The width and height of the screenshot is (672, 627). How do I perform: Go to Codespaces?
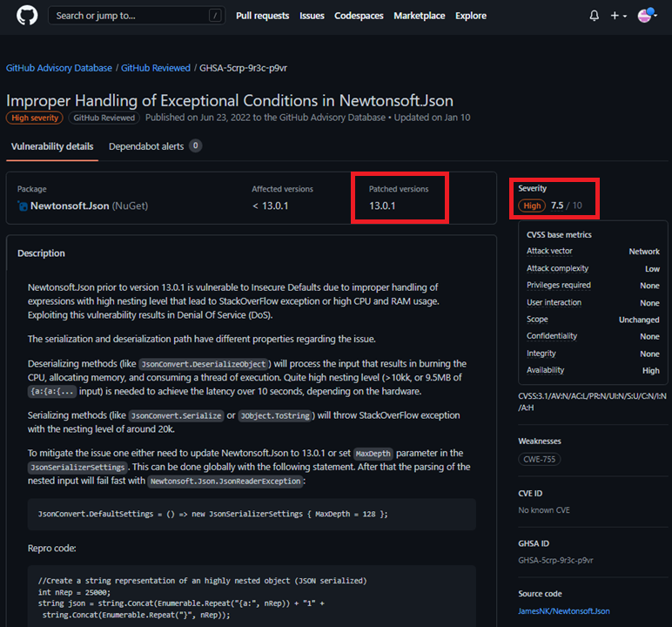pyautogui.click(x=359, y=16)
